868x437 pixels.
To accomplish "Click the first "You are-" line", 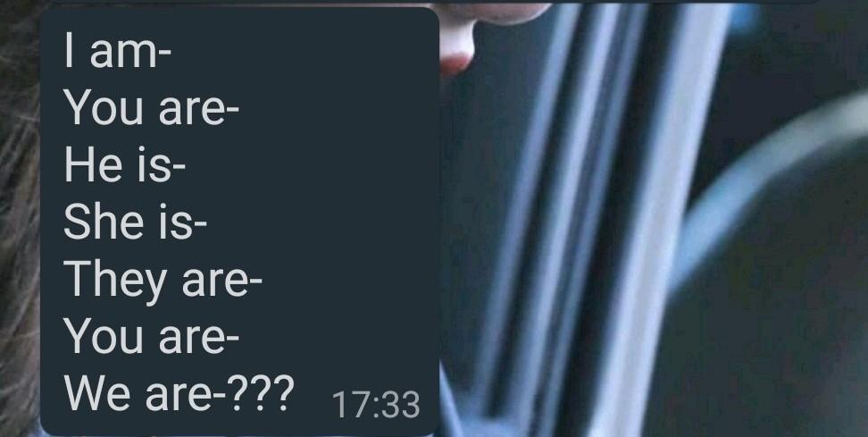I will point(152,108).
